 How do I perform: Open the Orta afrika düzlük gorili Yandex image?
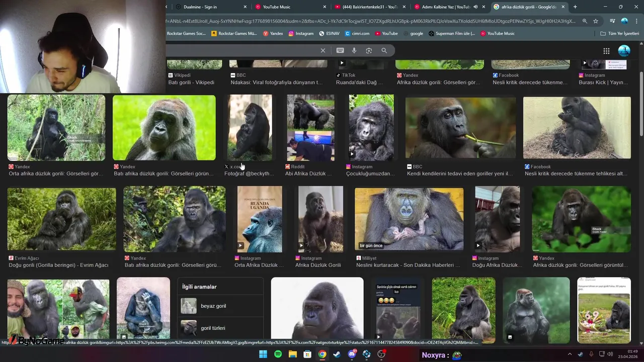click(x=56, y=128)
